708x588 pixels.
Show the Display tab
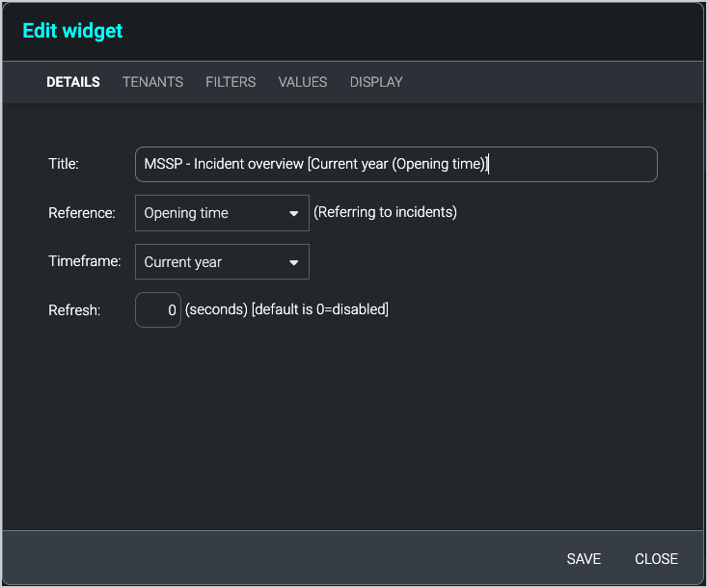376,82
